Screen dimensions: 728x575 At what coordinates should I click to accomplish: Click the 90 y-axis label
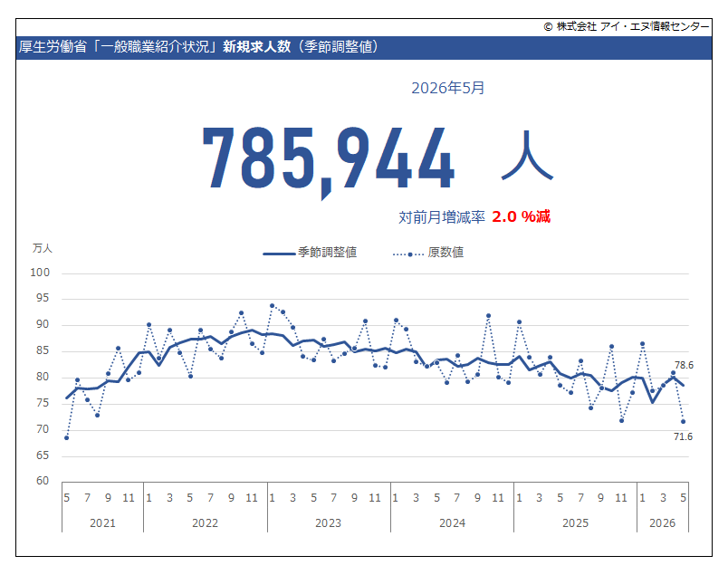click(x=43, y=325)
